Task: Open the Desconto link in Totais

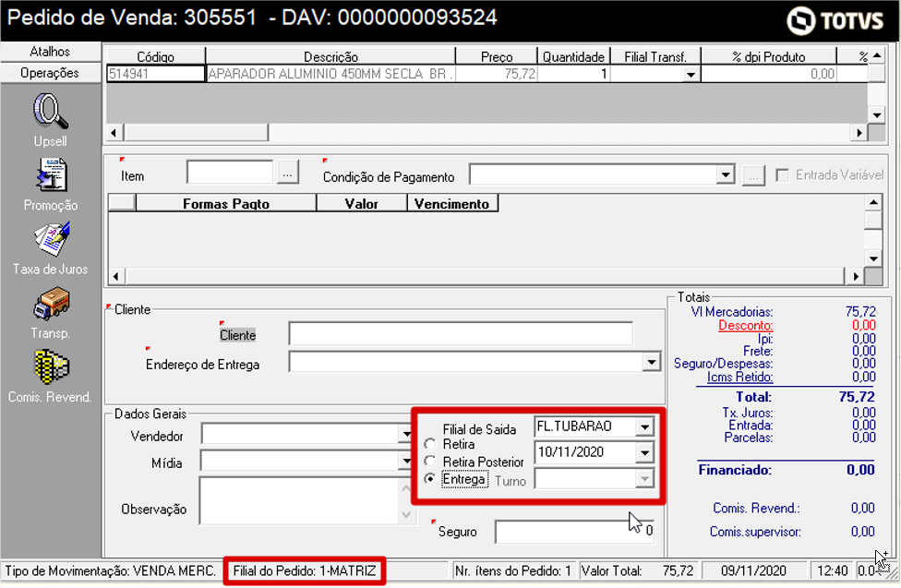Action: (x=745, y=325)
